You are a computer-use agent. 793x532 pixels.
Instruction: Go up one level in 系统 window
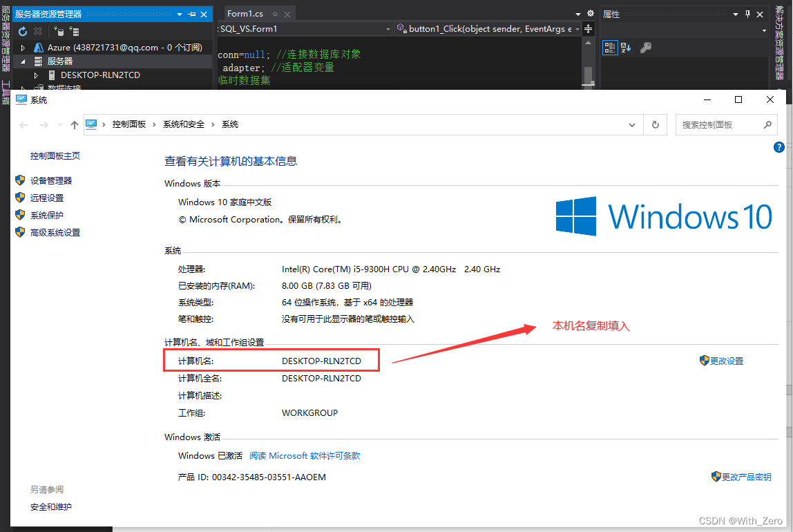coord(75,125)
